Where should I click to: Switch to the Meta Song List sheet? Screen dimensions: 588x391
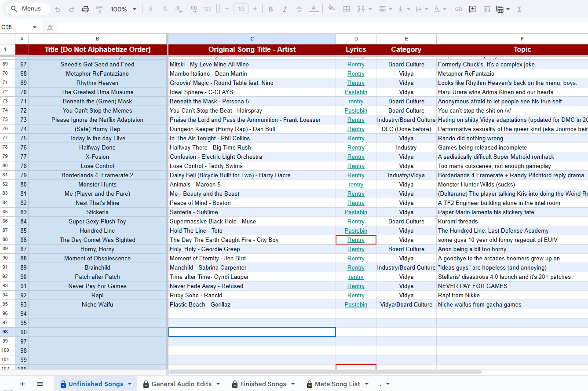click(337, 384)
